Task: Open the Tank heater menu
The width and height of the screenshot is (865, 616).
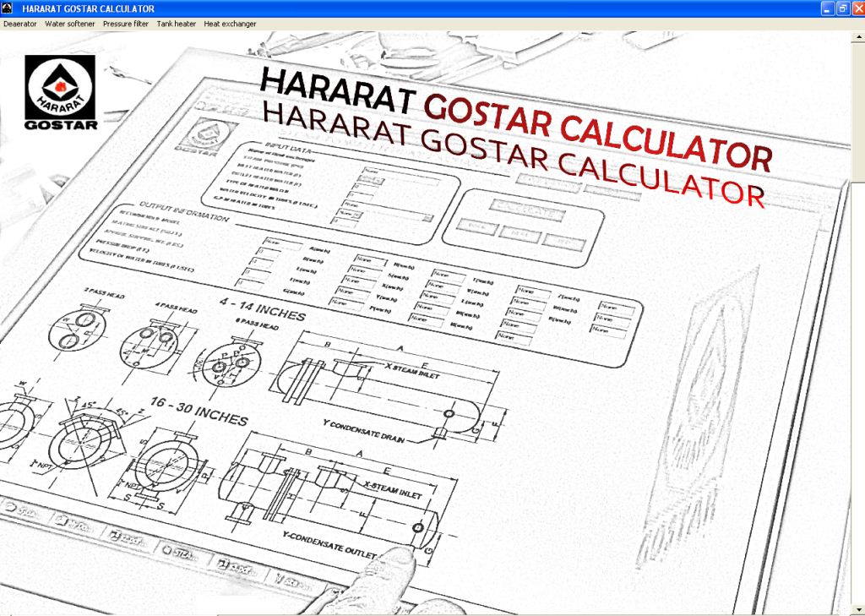Action: [x=177, y=25]
